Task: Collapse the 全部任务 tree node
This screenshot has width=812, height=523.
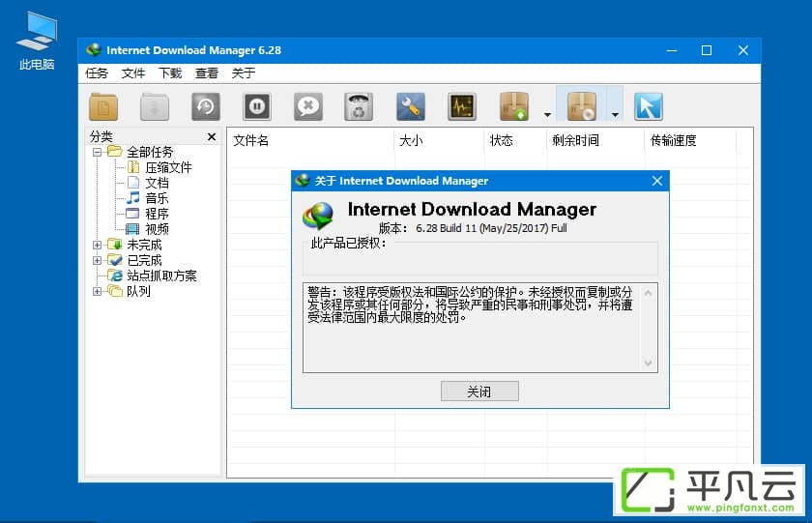Action: (97, 152)
